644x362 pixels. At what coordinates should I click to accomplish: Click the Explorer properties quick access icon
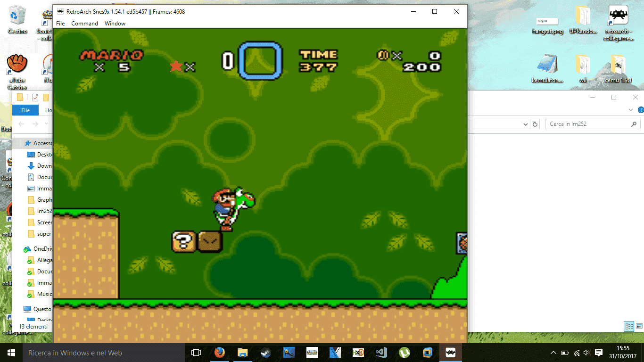point(35,98)
